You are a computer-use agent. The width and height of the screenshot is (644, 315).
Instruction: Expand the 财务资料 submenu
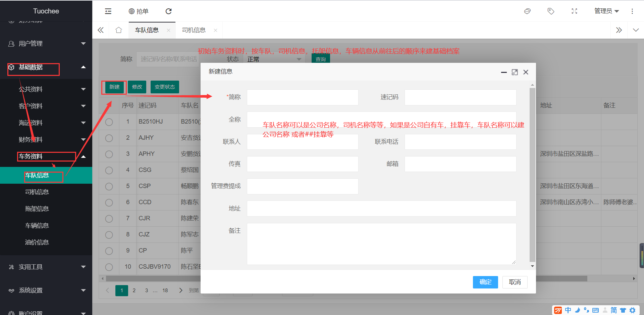pos(46,139)
